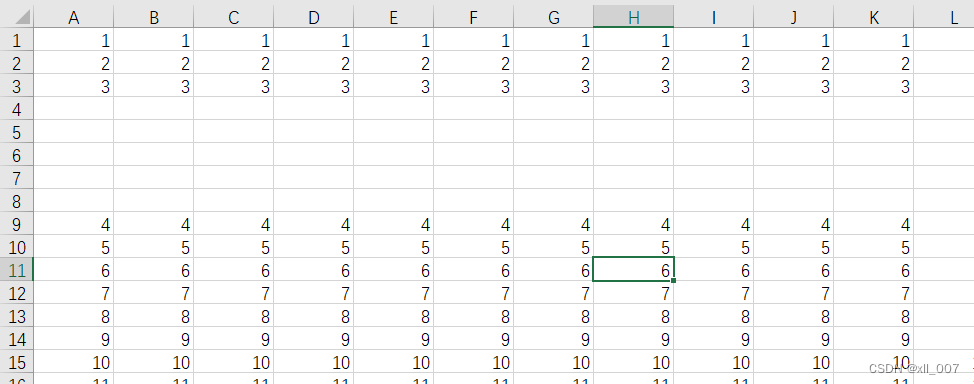Select column L header
This screenshot has width=974, height=384.
tap(944, 17)
